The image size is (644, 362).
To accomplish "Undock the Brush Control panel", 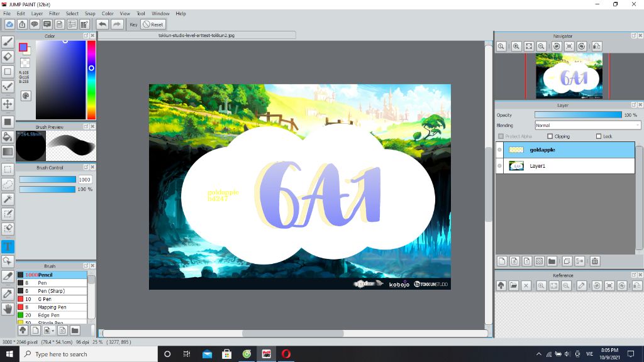I will coord(86,167).
